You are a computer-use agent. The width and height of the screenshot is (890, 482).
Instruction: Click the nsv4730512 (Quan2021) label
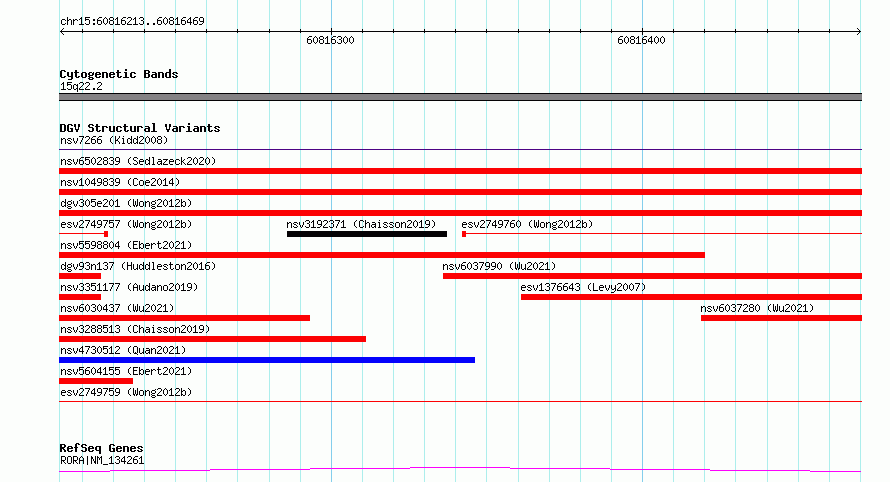tap(123, 351)
